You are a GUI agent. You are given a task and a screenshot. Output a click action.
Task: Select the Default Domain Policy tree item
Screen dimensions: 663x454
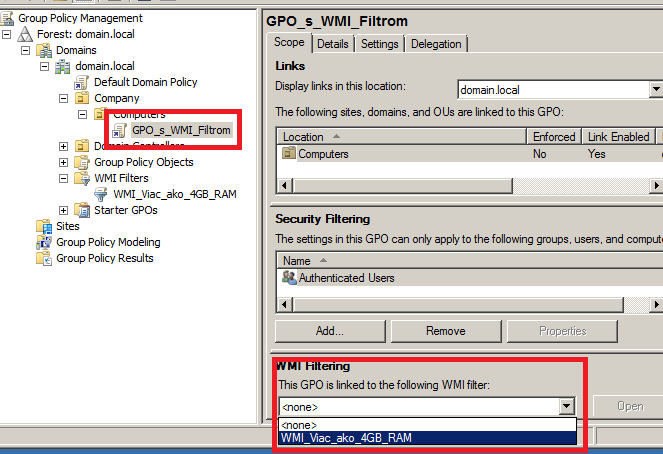coord(145,82)
